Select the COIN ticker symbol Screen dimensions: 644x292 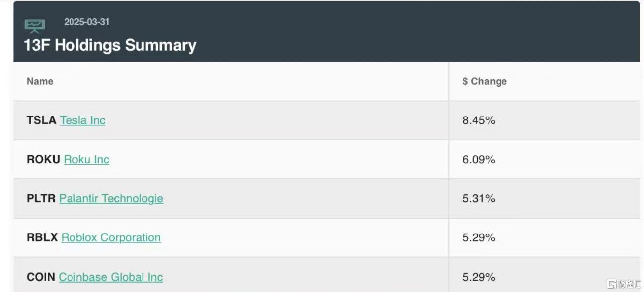tap(41, 277)
